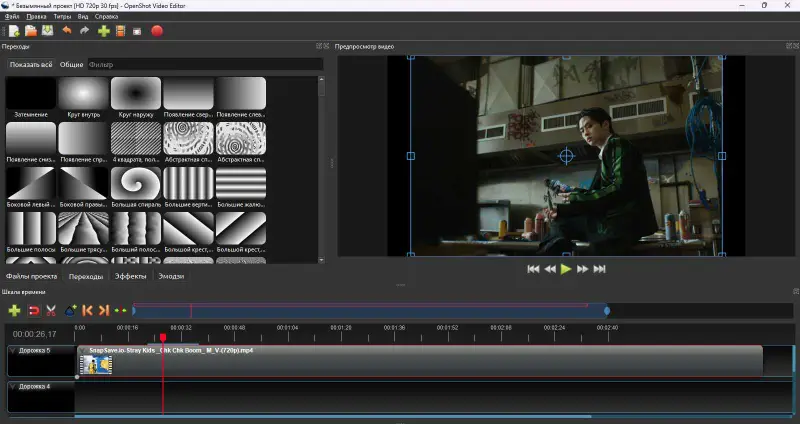
Task: Click the right-middle transform handle in preview
Action: click(721, 156)
